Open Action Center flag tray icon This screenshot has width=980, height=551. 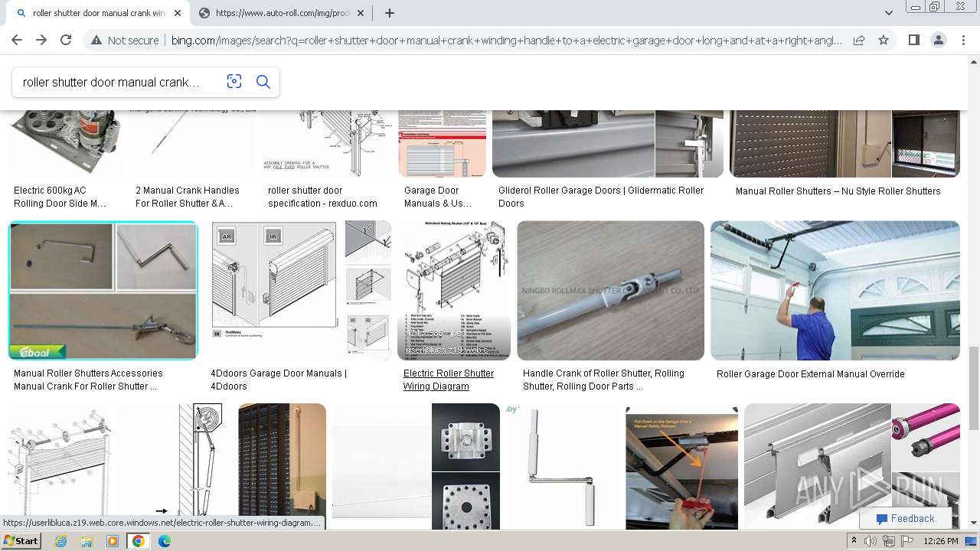[x=906, y=541]
